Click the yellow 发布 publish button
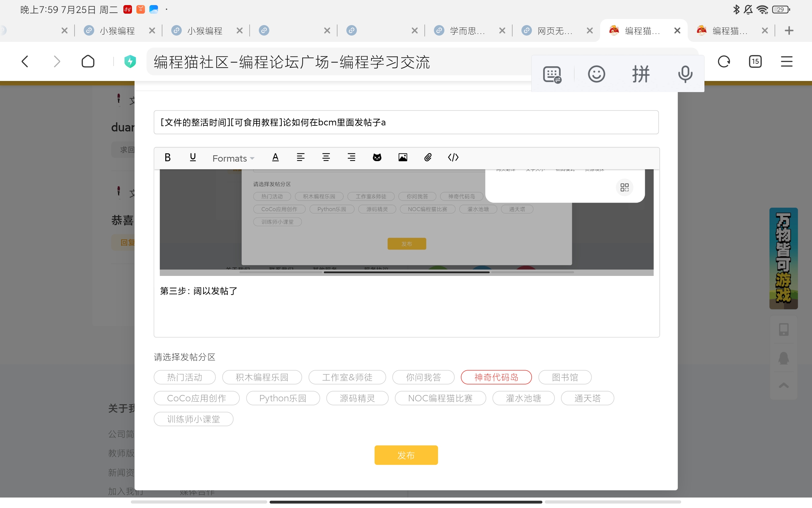 406,455
